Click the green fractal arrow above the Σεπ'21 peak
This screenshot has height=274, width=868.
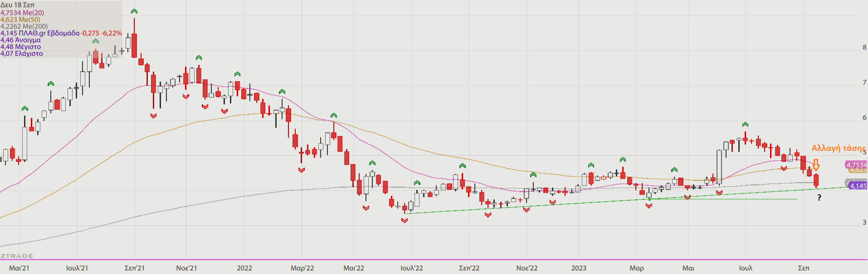pos(134,11)
